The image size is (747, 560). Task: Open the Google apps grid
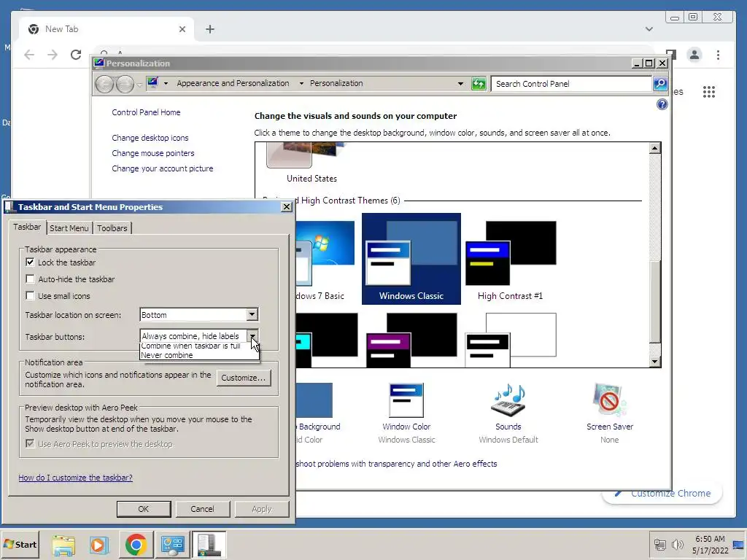pos(709,91)
